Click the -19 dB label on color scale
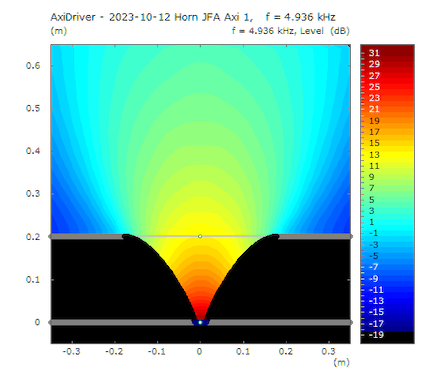 click(376, 335)
